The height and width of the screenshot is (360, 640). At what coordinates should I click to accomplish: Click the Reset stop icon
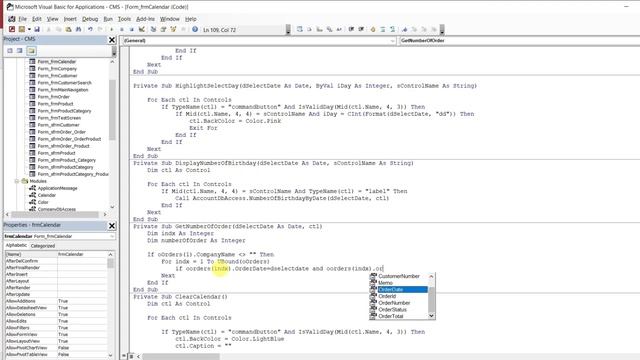[131, 29]
